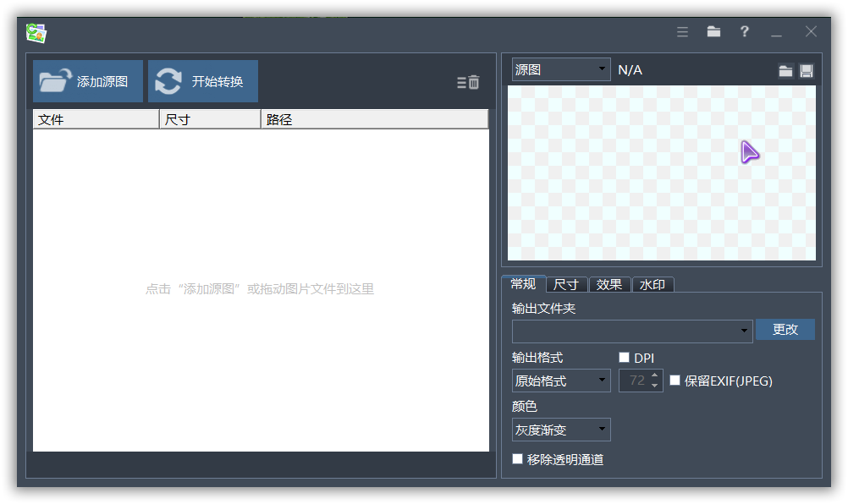This screenshot has width=848, height=504.
Task: Click the clear list trash icon
Action: pyautogui.click(x=469, y=82)
